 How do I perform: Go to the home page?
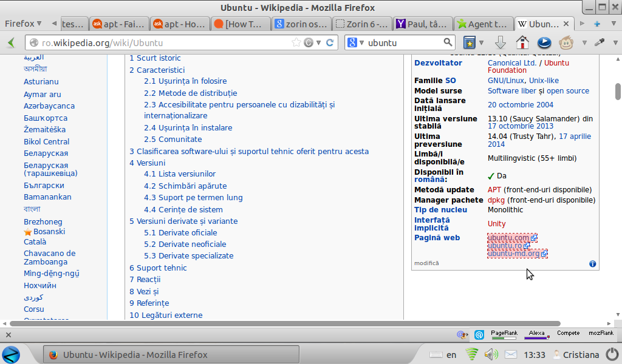522,42
